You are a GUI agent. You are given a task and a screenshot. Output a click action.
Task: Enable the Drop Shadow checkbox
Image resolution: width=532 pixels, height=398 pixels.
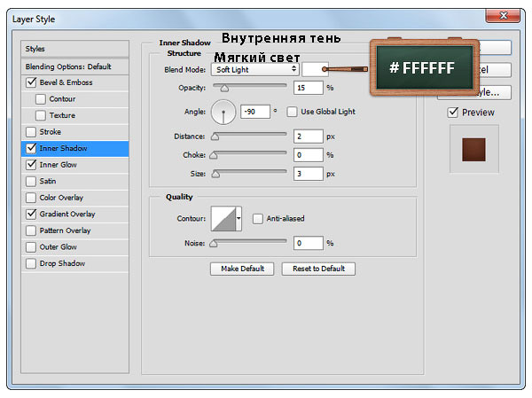(33, 264)
